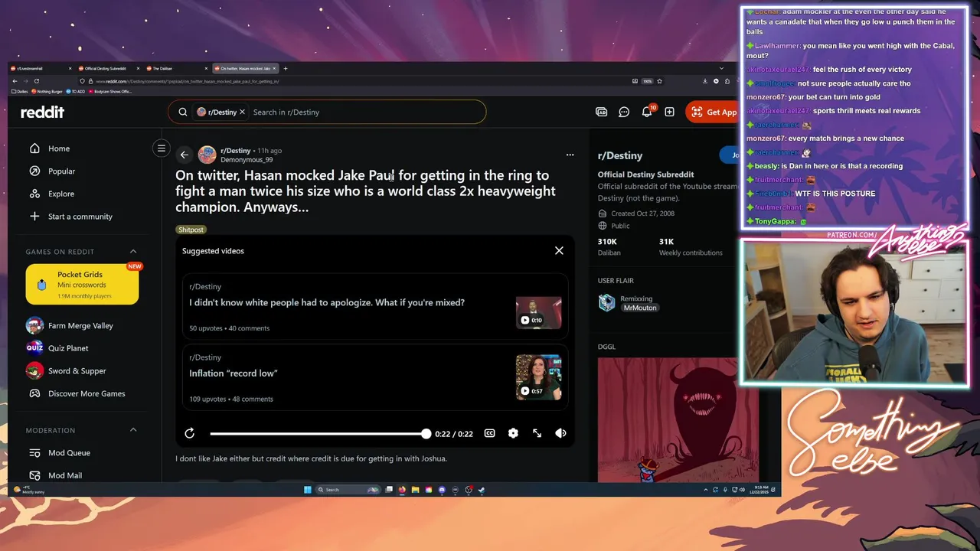Open the Pocket Grids mini crosswords card
980x551 pixels.
click(82, 285)
